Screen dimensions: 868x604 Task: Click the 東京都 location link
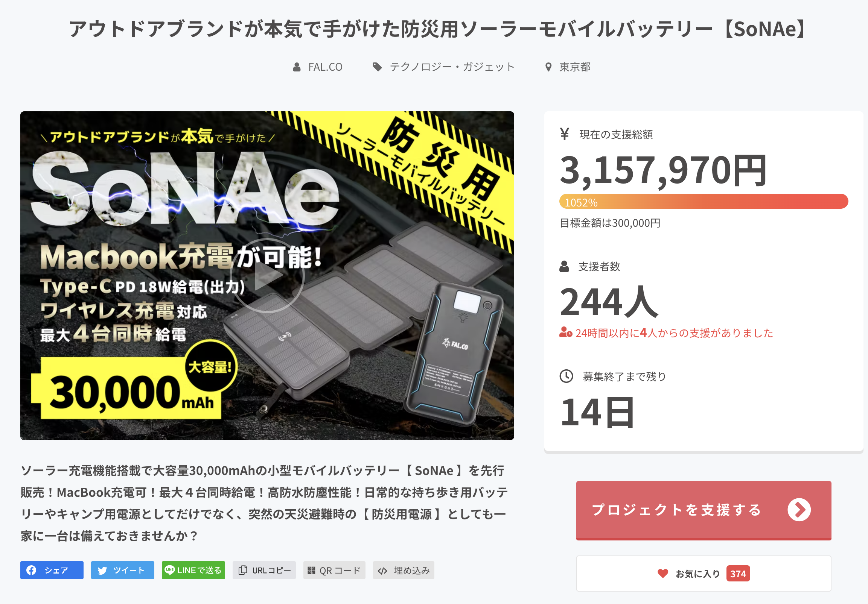pos(575,67)
